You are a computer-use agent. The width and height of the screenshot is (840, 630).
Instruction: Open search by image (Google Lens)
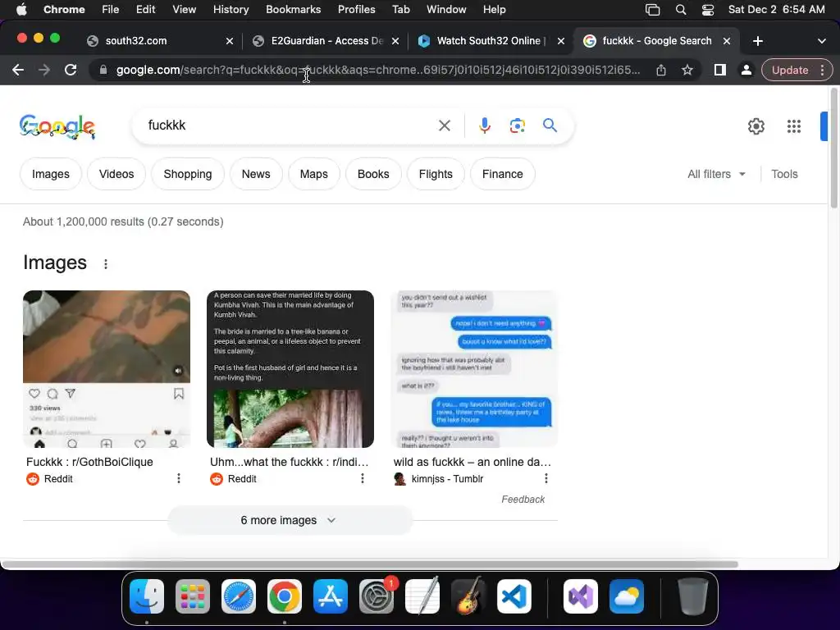517,126
